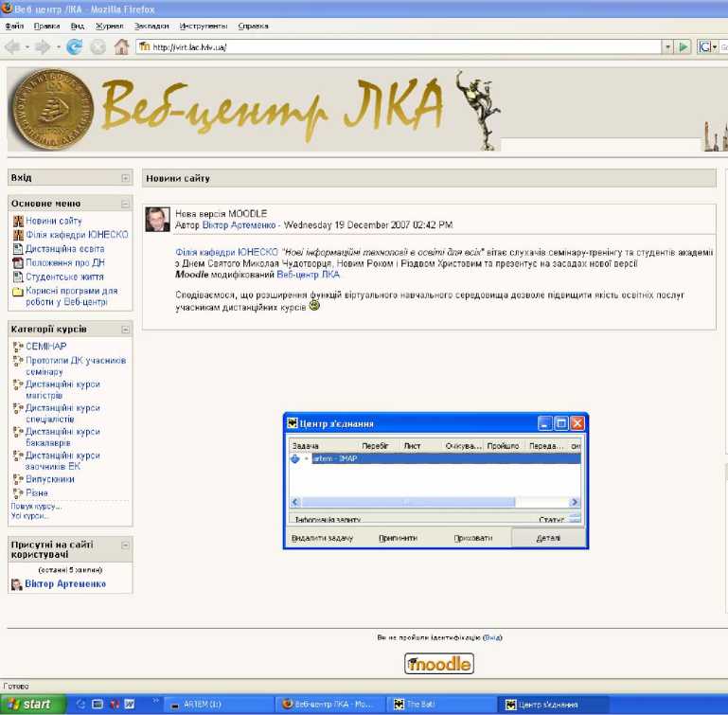Click the Stop loading icon in toolbar
Screen dimensions: 728x715
coord(98,46)
